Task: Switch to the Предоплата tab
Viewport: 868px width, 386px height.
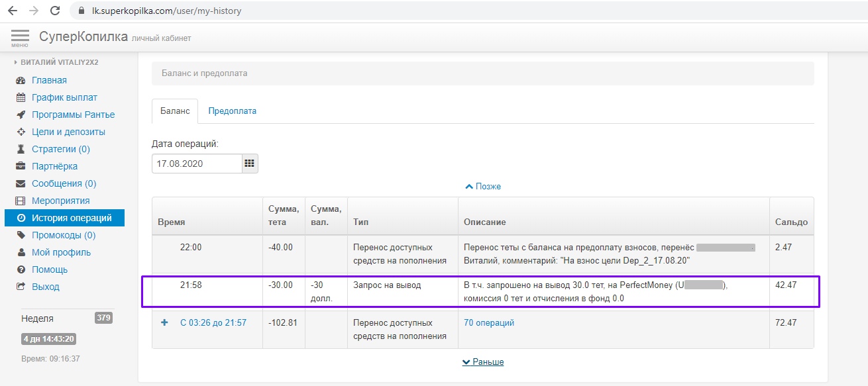Action: (x=232, y=111)
